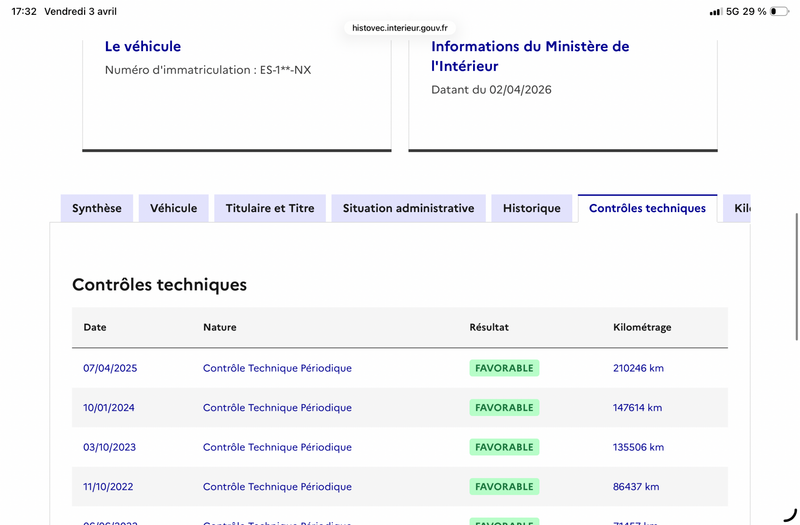Click Contrôle Technique Périodique on 03/10/2023 row

(277, 447)
